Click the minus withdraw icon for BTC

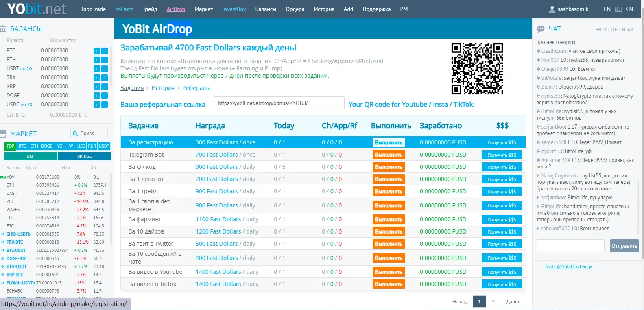click(x=105, y=51)
